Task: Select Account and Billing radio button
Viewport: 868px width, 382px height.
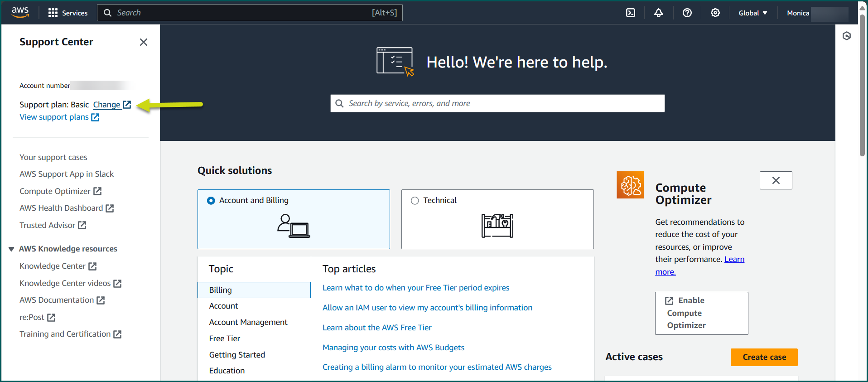Action: click(x=211, y=201)
